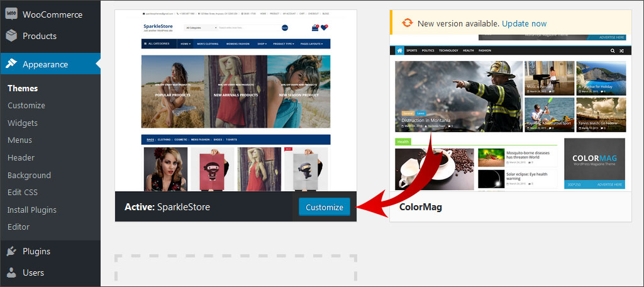Click the Plugins plug icon
This screenshot has height=287, width=644.
click(x=11, y=251)
